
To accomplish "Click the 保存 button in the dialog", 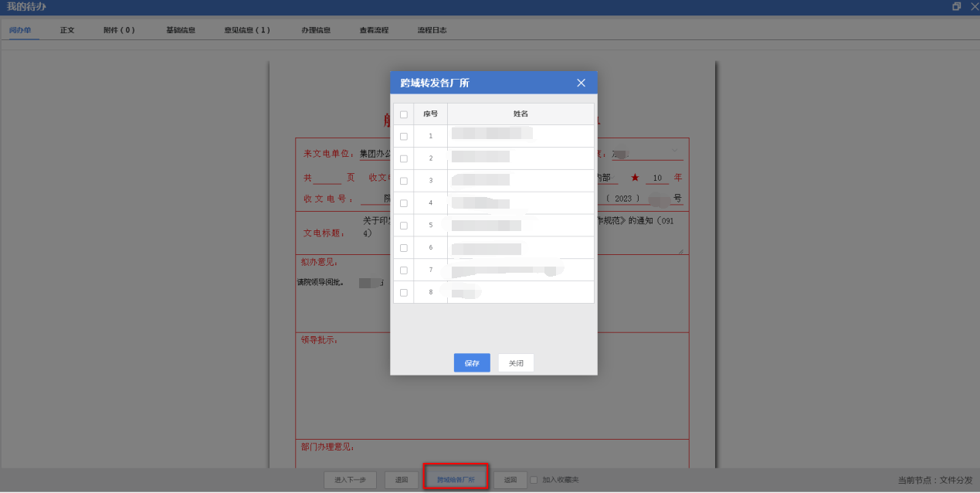I will (x=471, y=363).
